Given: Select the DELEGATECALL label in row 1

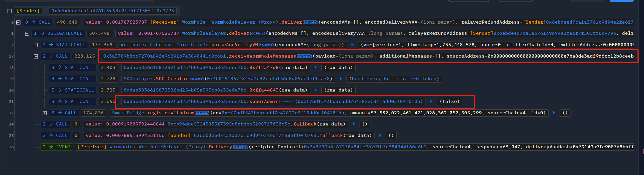Looking at the screenshot, I should click(x=65, y=33).
